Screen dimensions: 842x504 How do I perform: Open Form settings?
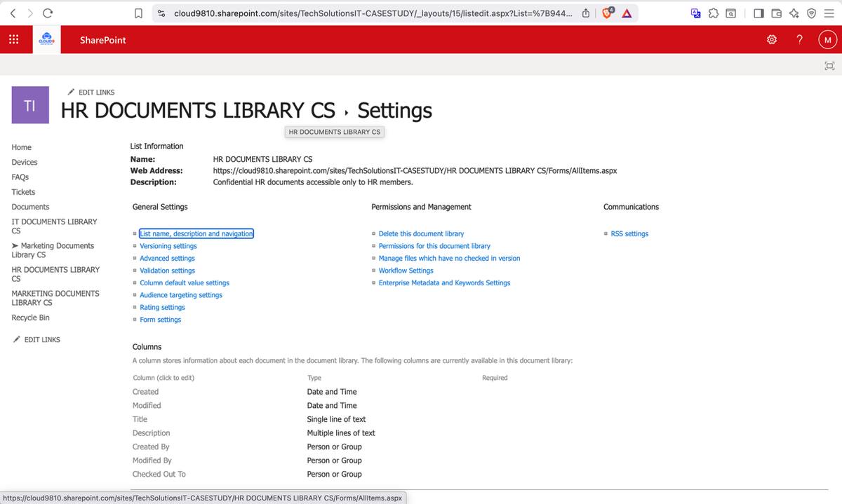pos(160,320)
